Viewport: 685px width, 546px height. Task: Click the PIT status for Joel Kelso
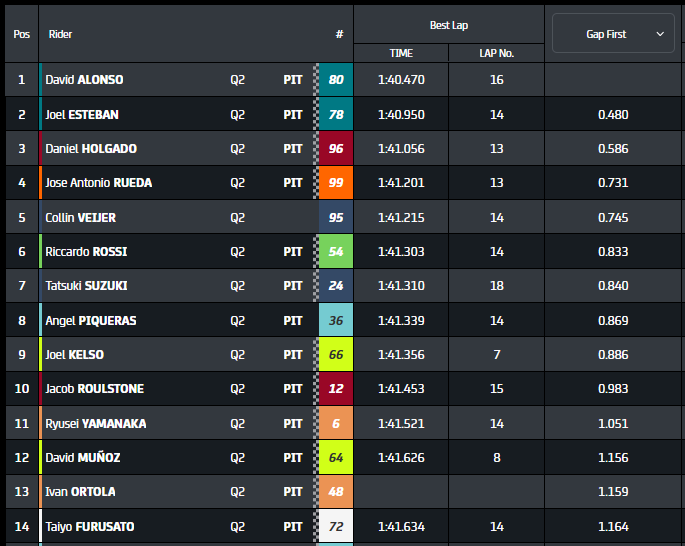[293, 355]
